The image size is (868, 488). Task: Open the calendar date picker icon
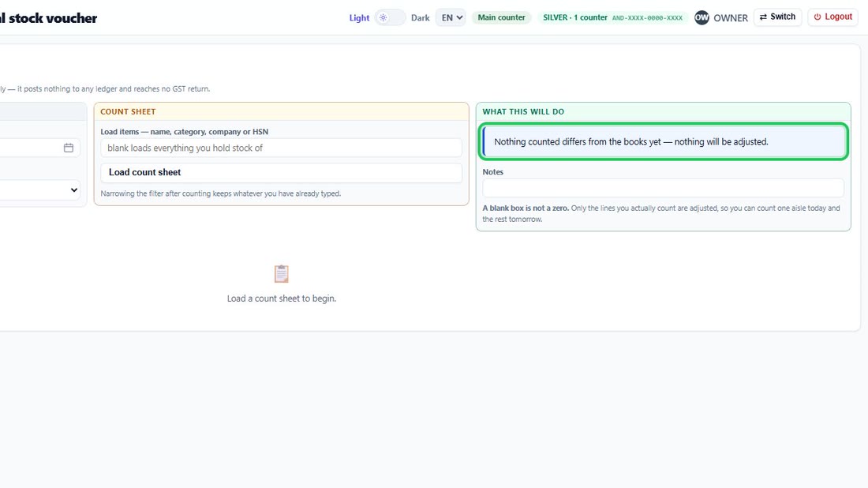coord(69,148)
